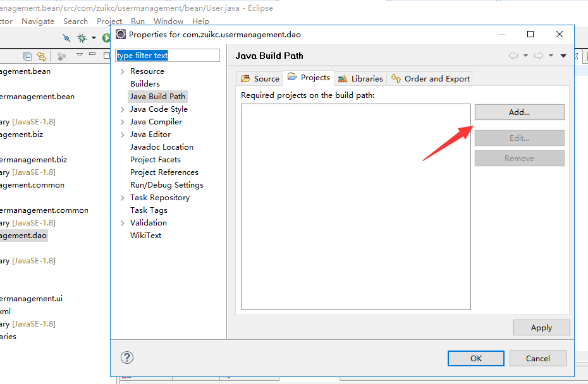The image size is (588, 384).
Task: Click the Skip All Breakpoints toolbar icon
Action: coord(66,38)
